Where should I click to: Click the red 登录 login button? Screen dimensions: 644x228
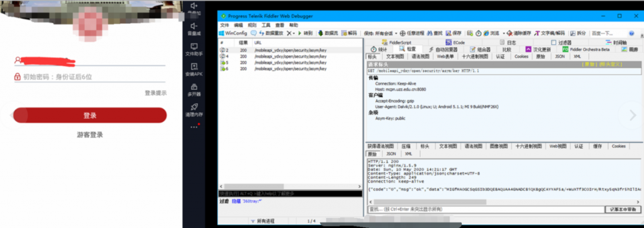90,116
